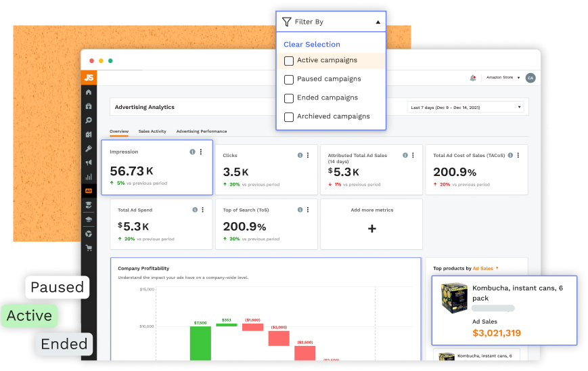
Task: Check the Archieved campaigns checkbox
Action: 289,117
